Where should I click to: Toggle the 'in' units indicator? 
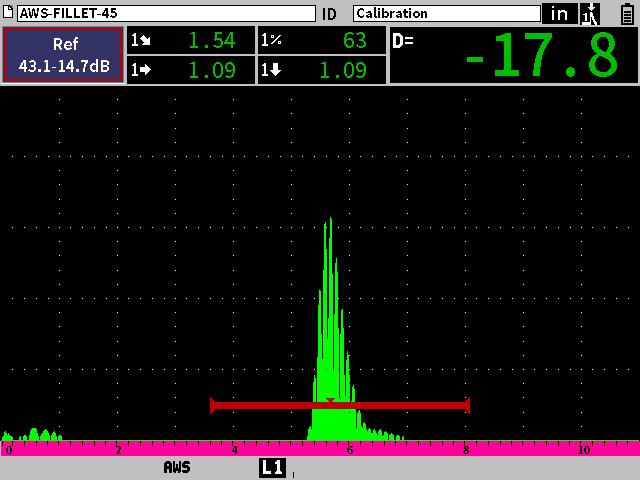[559, 13]
